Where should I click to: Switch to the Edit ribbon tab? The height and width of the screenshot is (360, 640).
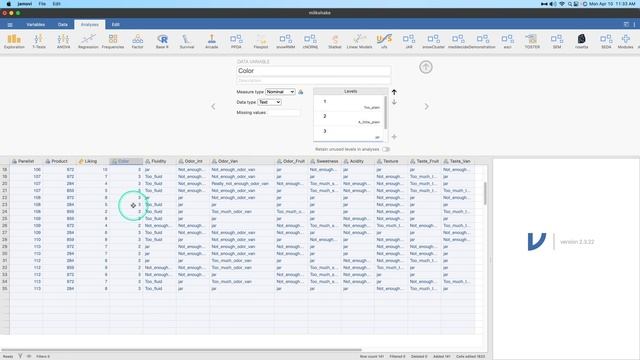[116, 25]
